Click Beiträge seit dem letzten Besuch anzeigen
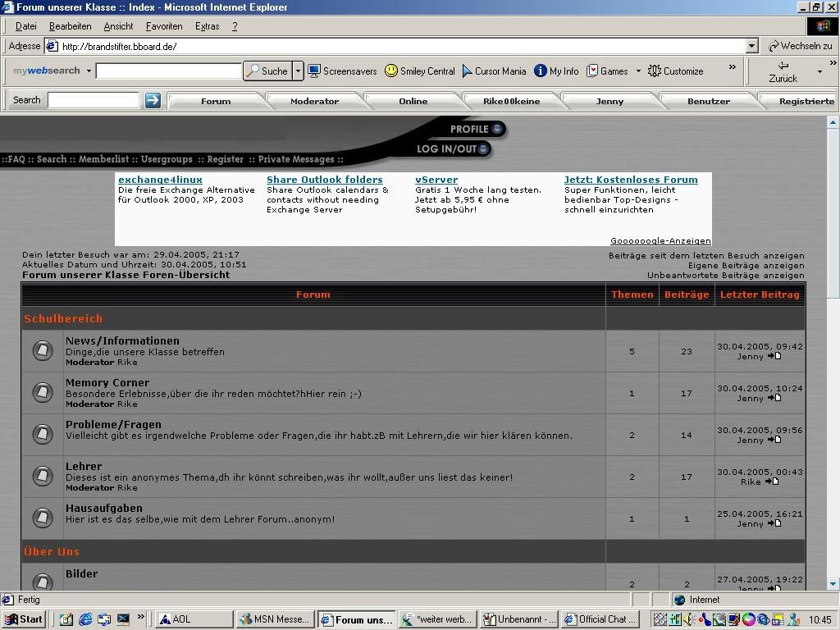Image resolution: width=840 pixels, height=630 pixels. [x=706, y=256]
